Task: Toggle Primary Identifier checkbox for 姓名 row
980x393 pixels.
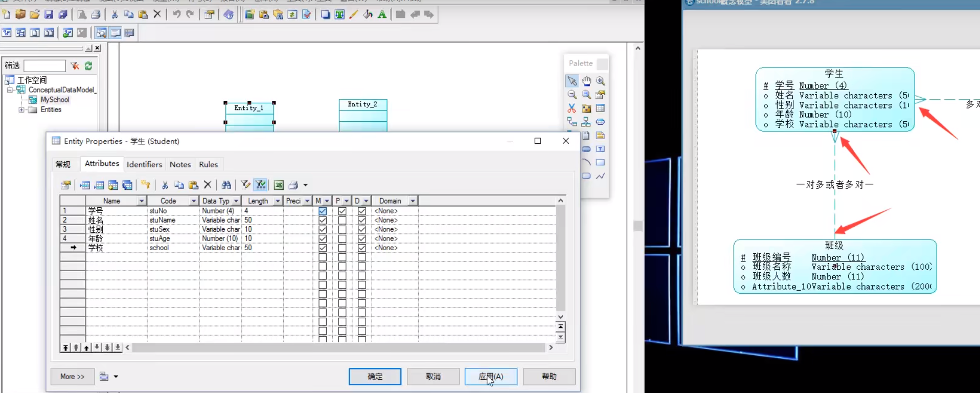Action: pos(342,220)
